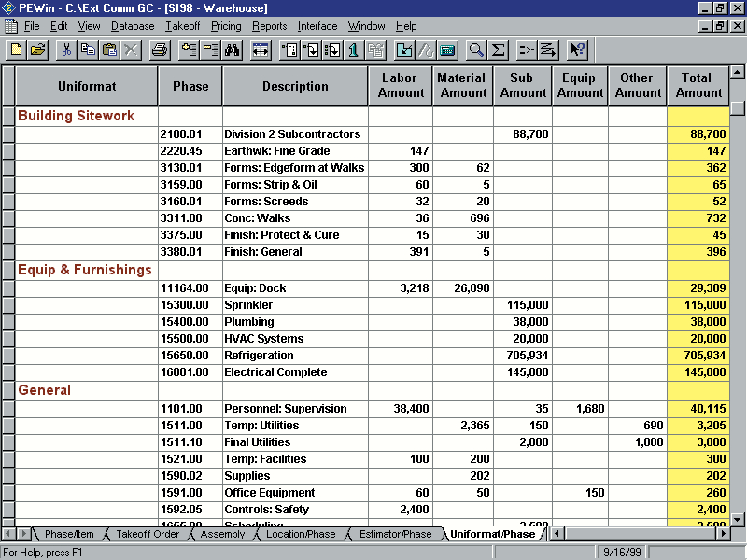Click the digitizer pointer icon
The image size is (747, 560).
pyautogui.click(x=404, y=49)
